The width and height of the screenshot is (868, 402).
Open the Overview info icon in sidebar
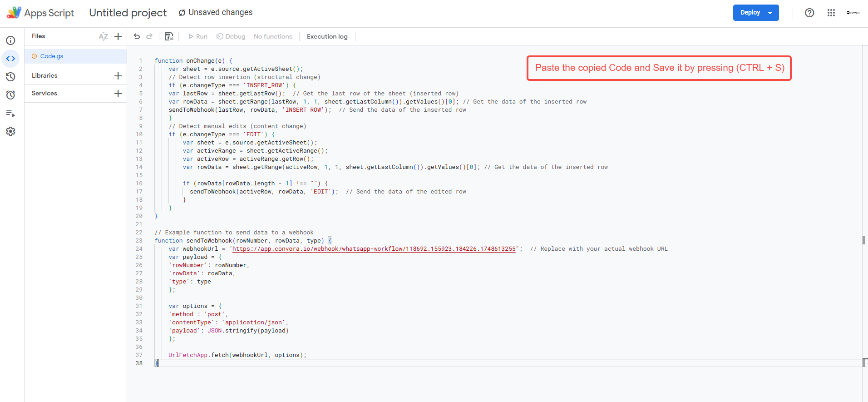pos(10,40)
